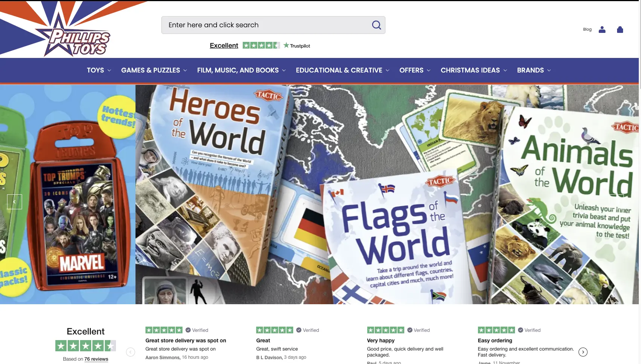Click the header Trustpilot star rating
The width and height of the screenshot is (641, 364).
click(x=261, y=45)
